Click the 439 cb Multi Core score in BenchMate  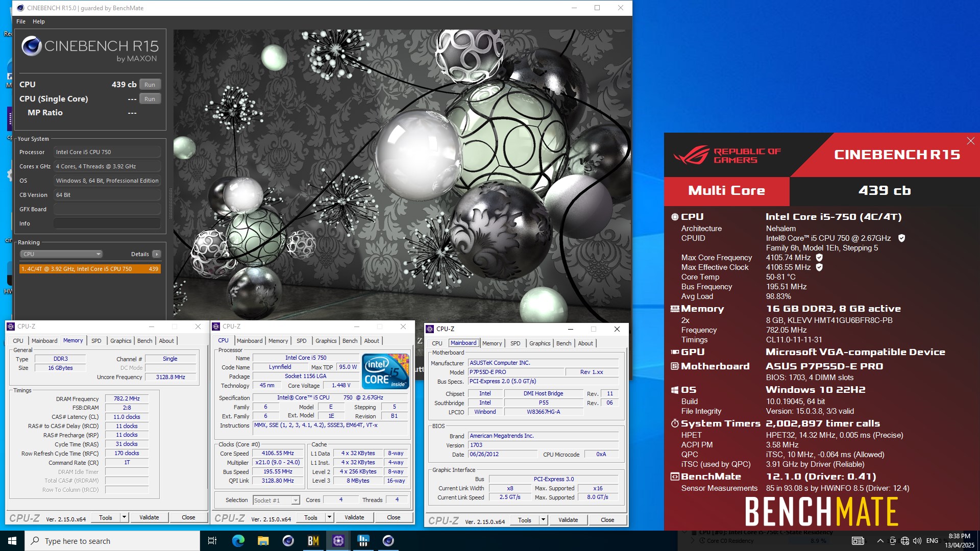coord(885,191)
